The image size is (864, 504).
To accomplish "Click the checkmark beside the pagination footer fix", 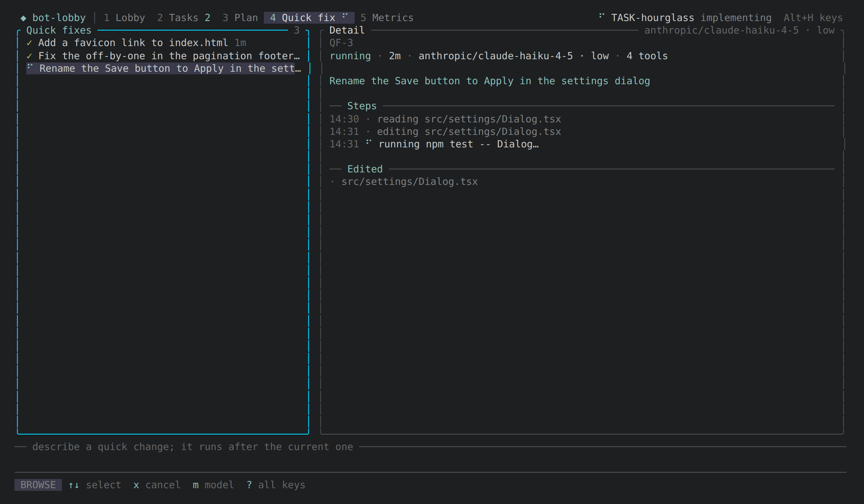I will point(30,56).
